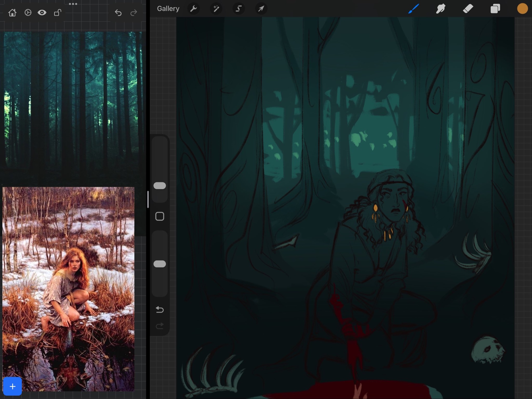Go to home in reference app
Image resolution: width=532 pixels, height=399 pixels.
pos(12,13)
